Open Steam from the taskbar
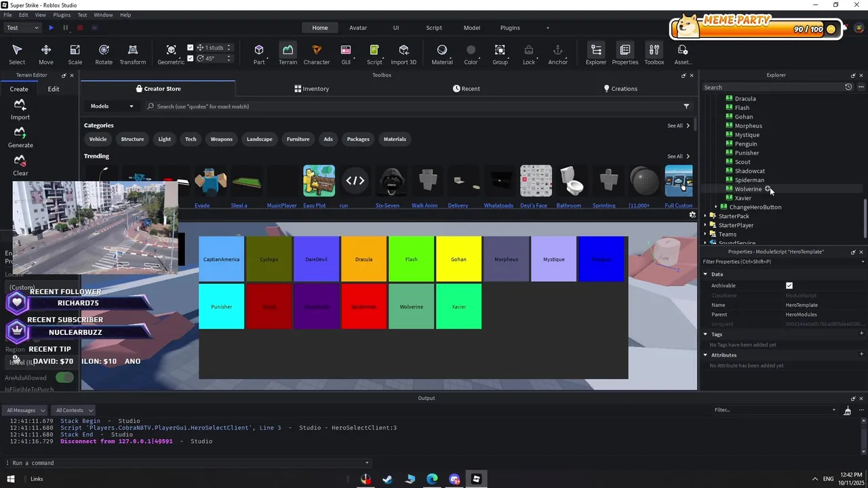The width and height of the screenshot is (868, 488). pos(388,479)
